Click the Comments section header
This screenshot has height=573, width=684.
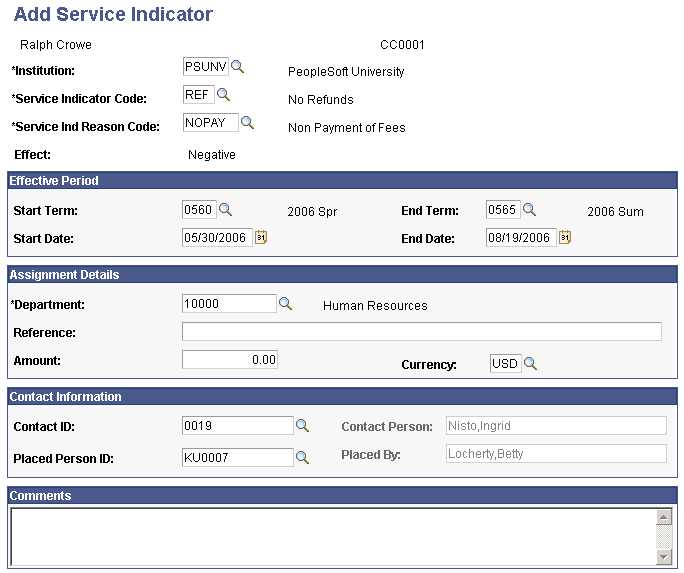point(342,495)
